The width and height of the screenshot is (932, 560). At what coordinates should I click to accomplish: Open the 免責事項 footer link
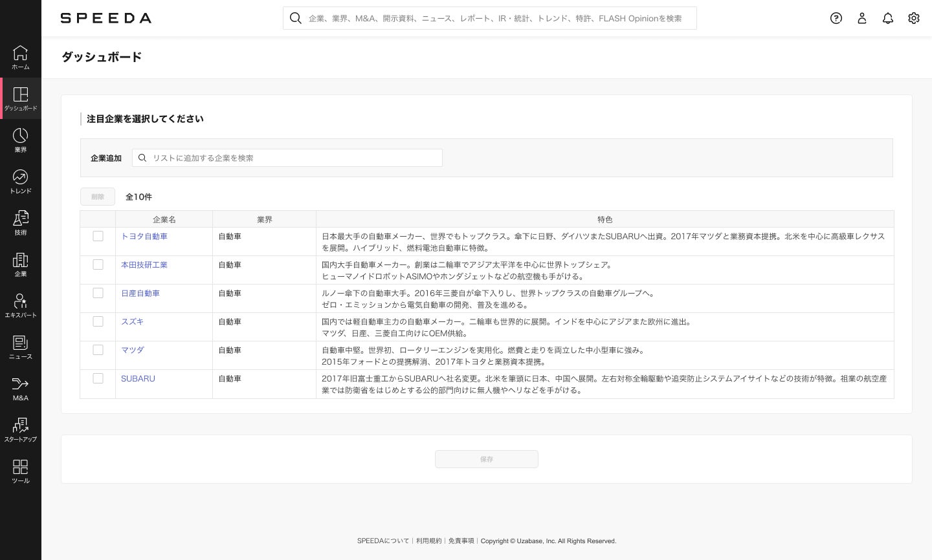click(x=461, y=541)
